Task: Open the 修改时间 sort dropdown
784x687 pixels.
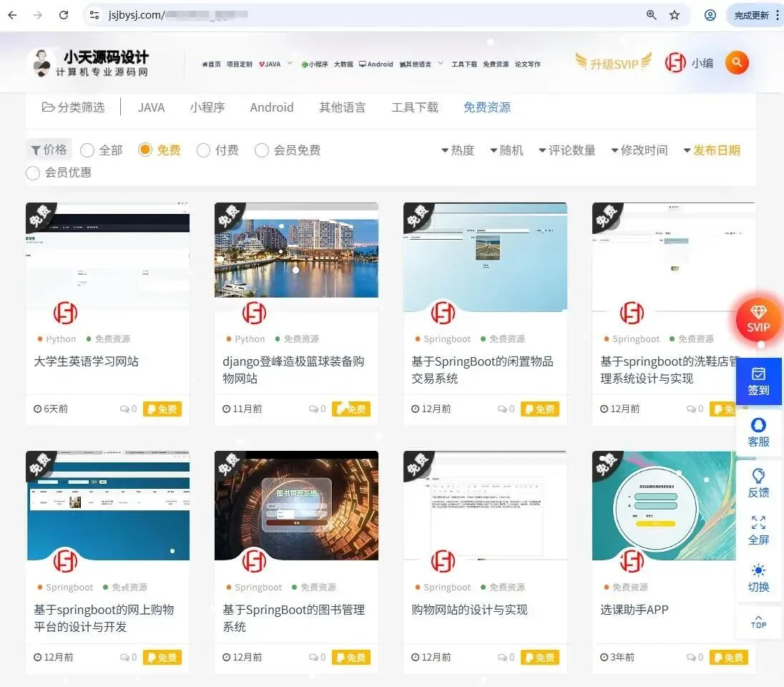Action: (x=640, y=150)
